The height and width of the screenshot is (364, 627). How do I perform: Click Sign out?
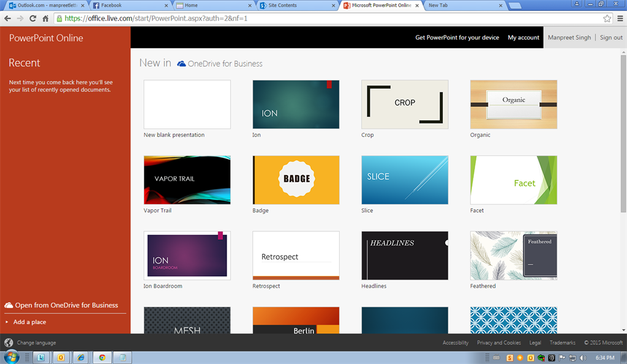[x=611, y=37]
